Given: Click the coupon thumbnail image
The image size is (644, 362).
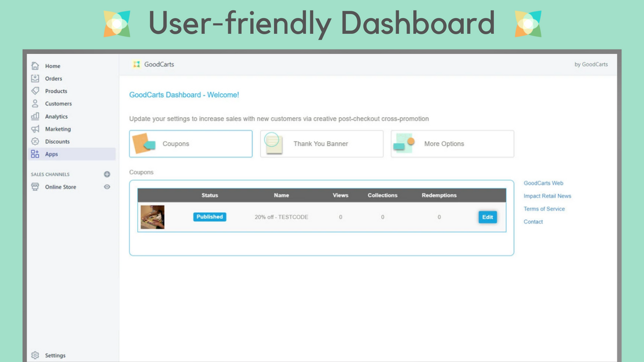Looking at the screenshot, I should point(152,217).
